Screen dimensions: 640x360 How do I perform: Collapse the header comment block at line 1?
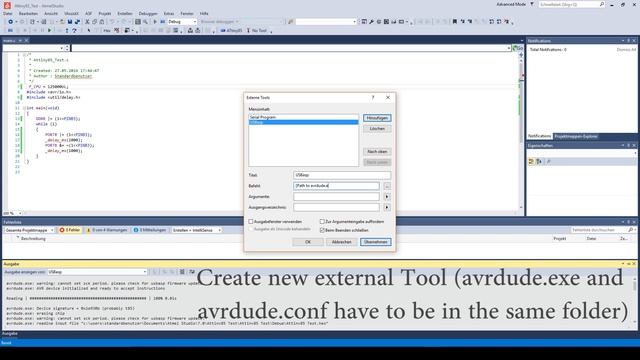[24, 55]
